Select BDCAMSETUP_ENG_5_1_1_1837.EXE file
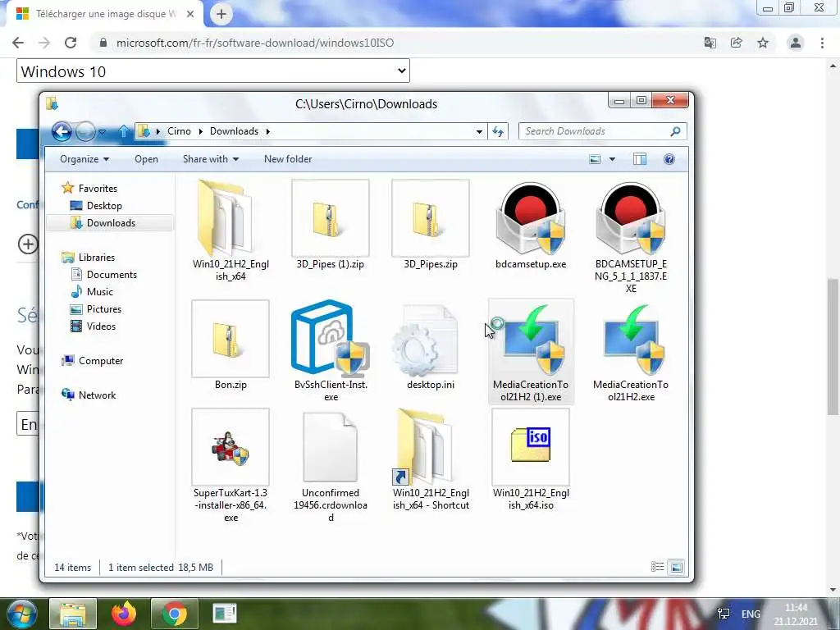 [x=631, y=235]
